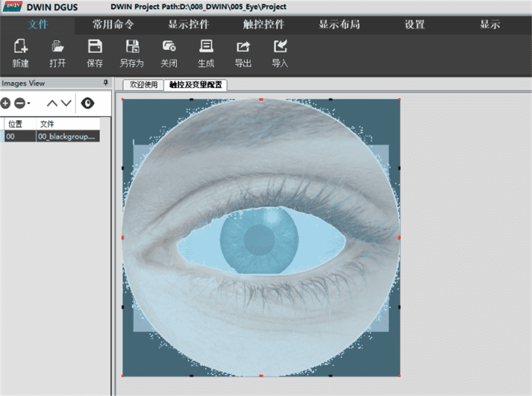
Task: Click the 生成 (Generate) icon
Action: tap(206, 47)
